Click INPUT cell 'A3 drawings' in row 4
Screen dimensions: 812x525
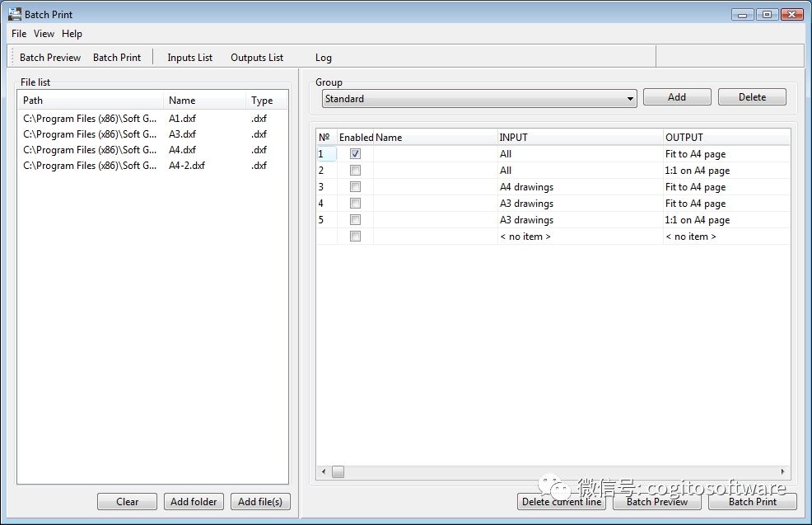coord(580,204)
